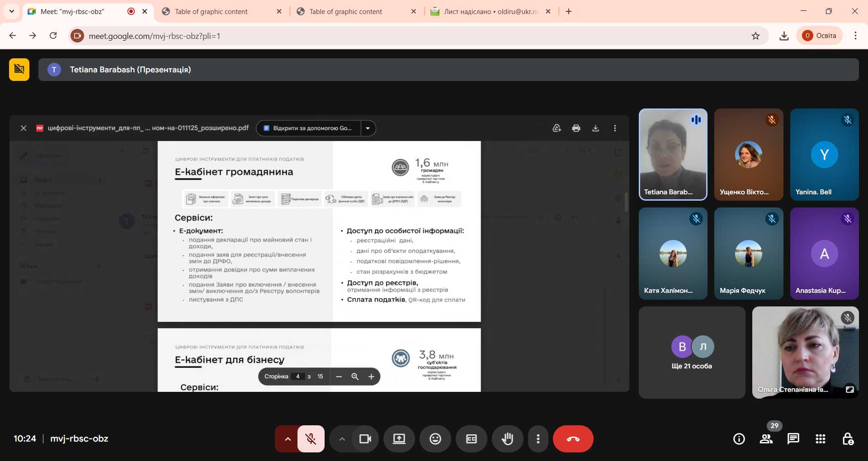Open host controls (lock icon)
868x461 pixels.
click(x=847, y=438)
